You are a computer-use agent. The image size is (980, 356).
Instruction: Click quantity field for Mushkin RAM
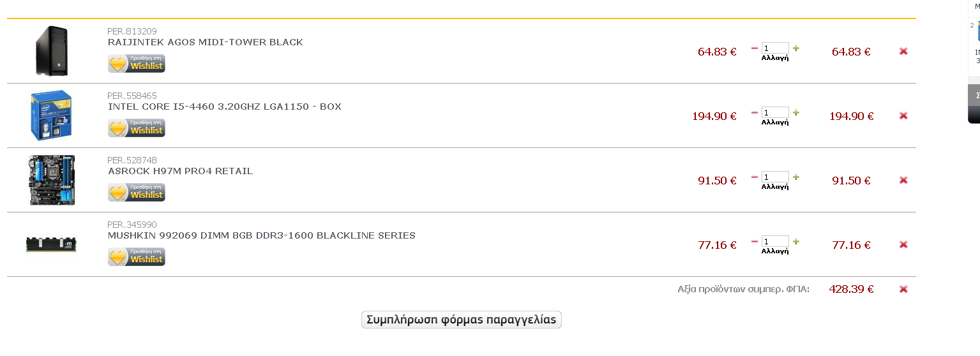pos(775,242)
